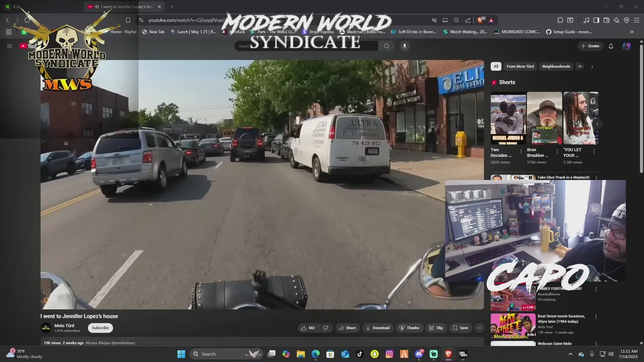Dislike the Jennifer Lopez house video
This screenshot has width=644, height=362.
326,328
